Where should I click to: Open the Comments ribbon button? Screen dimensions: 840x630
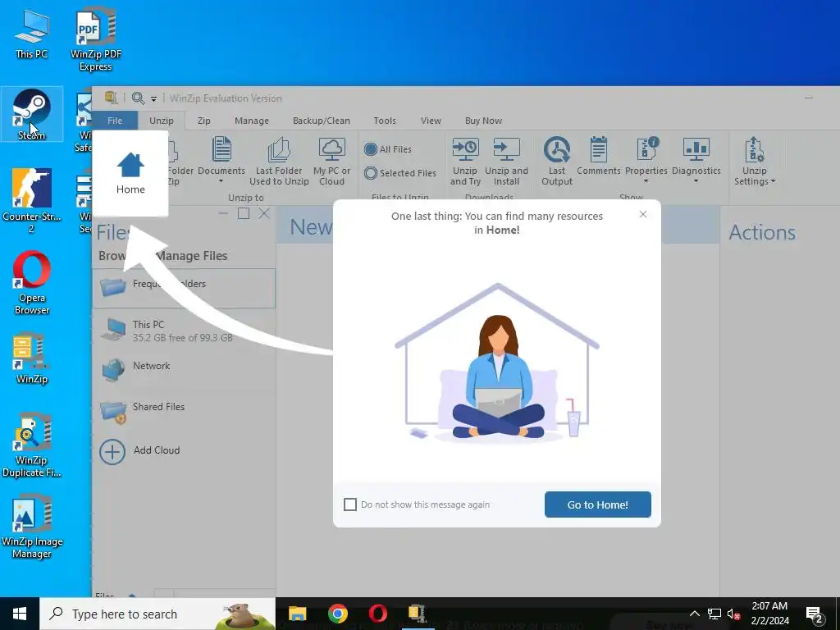click(598, 157)
